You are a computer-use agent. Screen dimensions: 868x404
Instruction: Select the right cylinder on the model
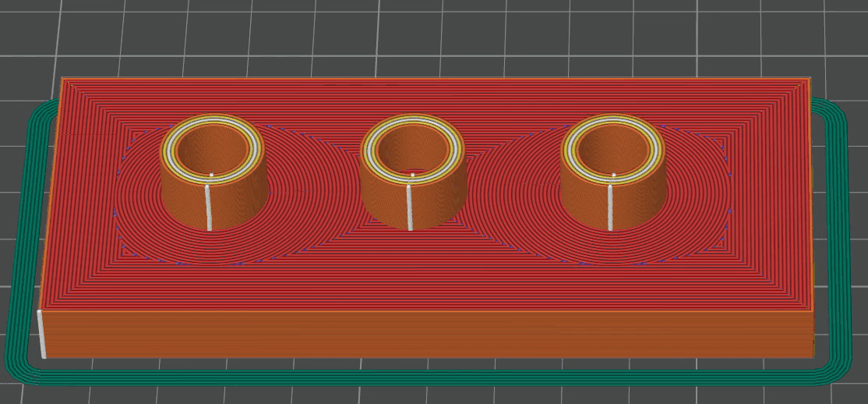pyautogui.click(x=612, y=172)
